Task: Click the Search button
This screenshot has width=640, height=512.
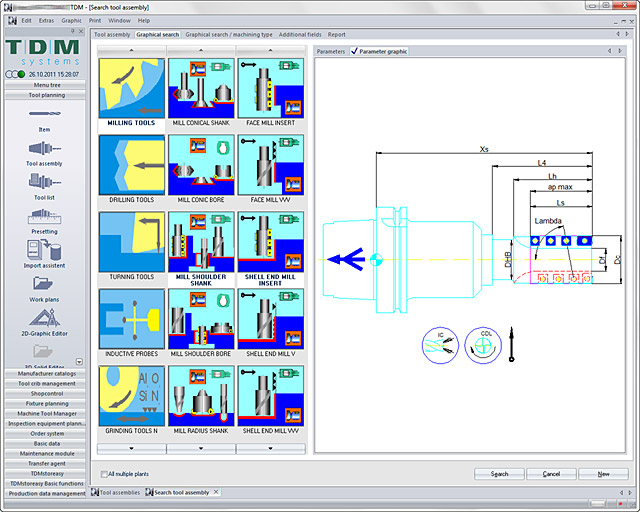Action: pyautogui.click(x=499, y=474)
